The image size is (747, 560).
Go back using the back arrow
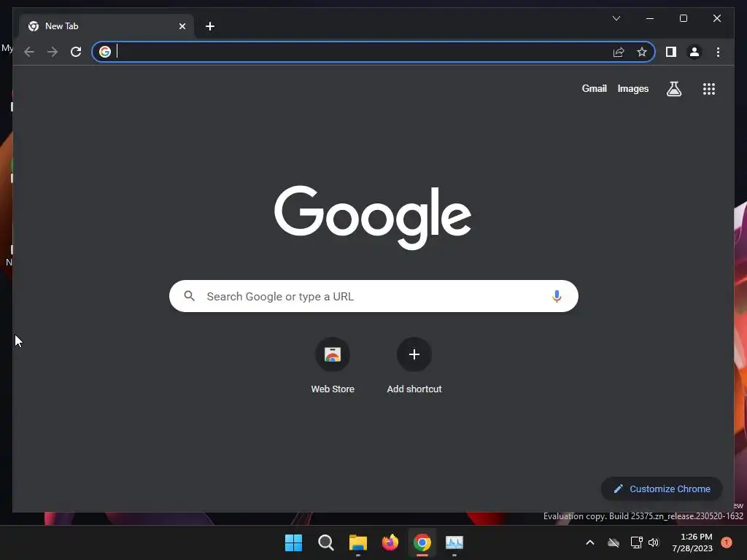[29, 52]
